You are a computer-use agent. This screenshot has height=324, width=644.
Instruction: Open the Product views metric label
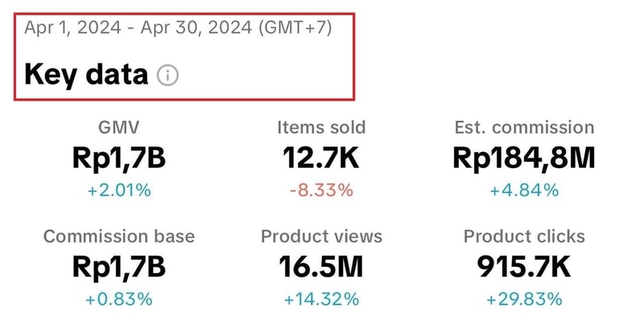click(x=321, y=236)
